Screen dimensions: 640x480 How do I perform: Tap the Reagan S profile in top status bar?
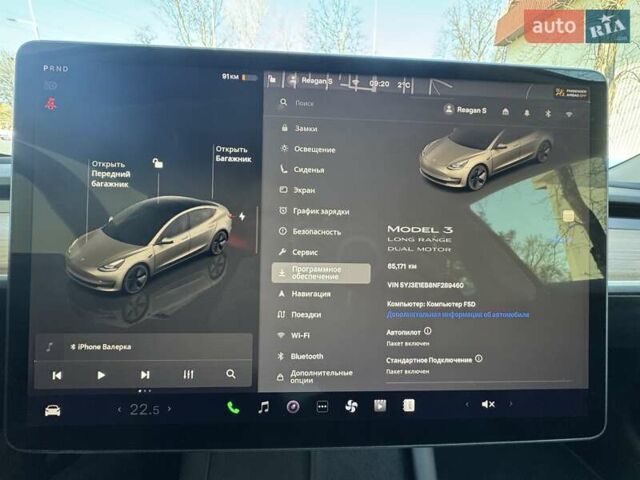tap(310, 80)
